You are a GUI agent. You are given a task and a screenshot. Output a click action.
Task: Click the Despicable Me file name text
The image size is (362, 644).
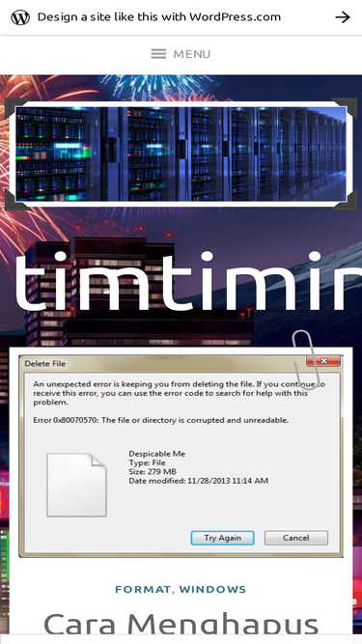tap(156, 454)
